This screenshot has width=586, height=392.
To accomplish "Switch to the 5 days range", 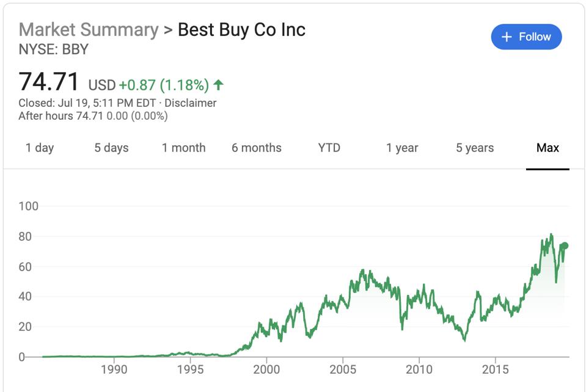I will coord(111,148).
